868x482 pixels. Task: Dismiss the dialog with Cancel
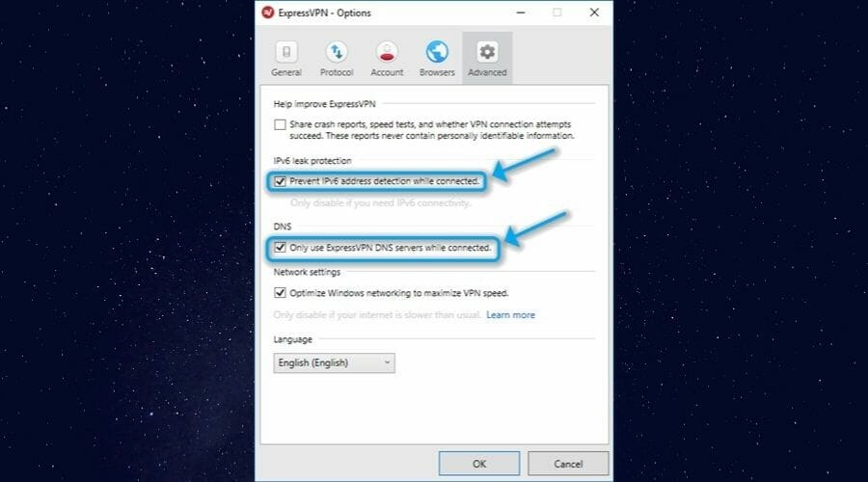[568, 464]
